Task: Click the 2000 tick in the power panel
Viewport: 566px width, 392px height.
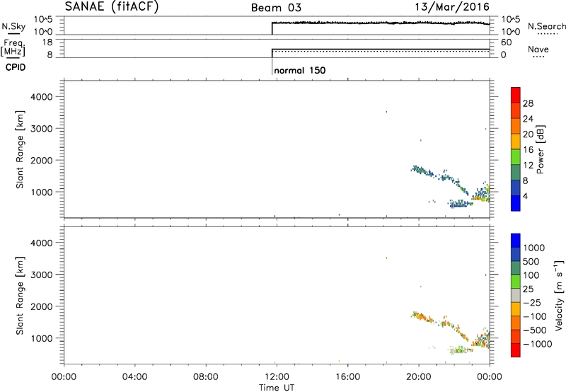Action: (x=42, y=160)
